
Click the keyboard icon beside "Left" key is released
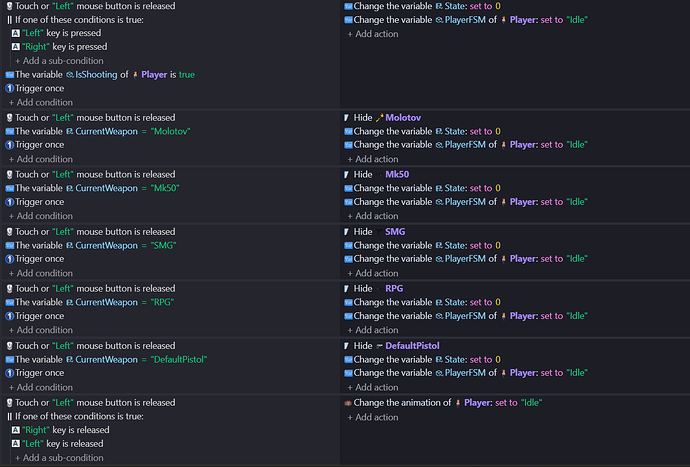coord(16,444)
